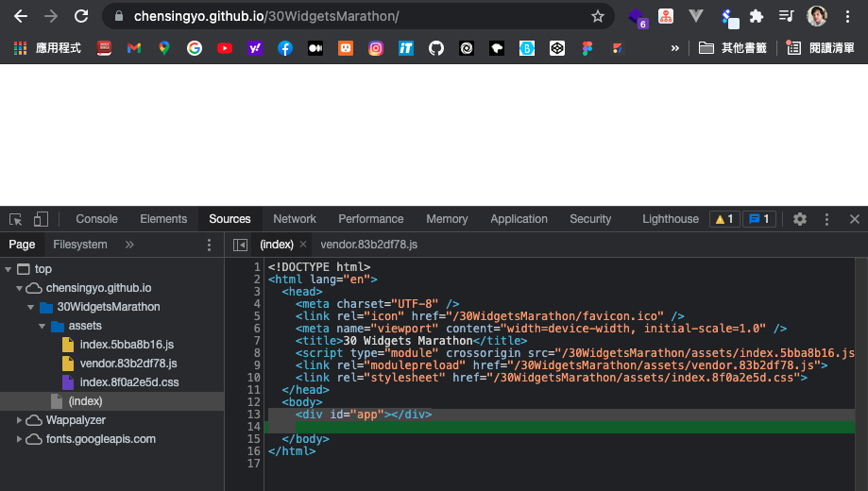Open the CodePen bookmark
Screen dimensions: 868x491
point(557,48)
